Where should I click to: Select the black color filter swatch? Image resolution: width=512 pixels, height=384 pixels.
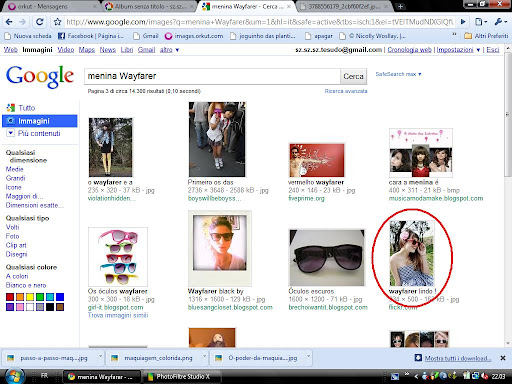tap(50, 307)
